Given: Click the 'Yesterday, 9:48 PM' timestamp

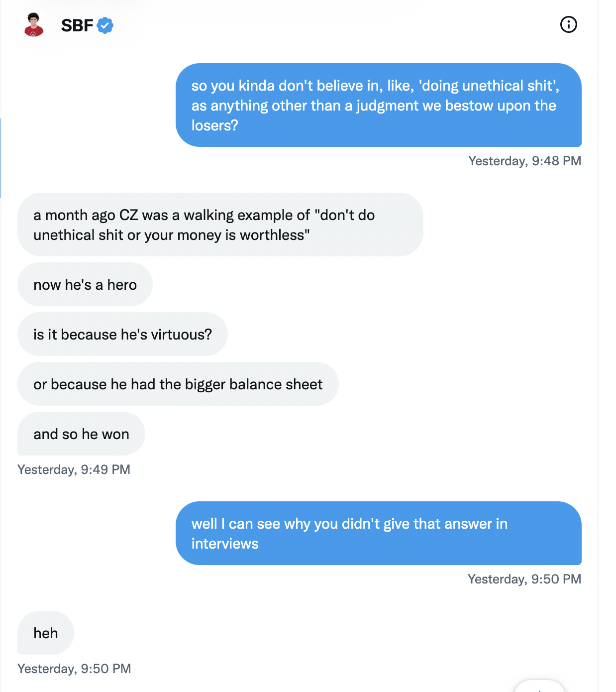Looking at the screenshot, I should tap(525, 161).
